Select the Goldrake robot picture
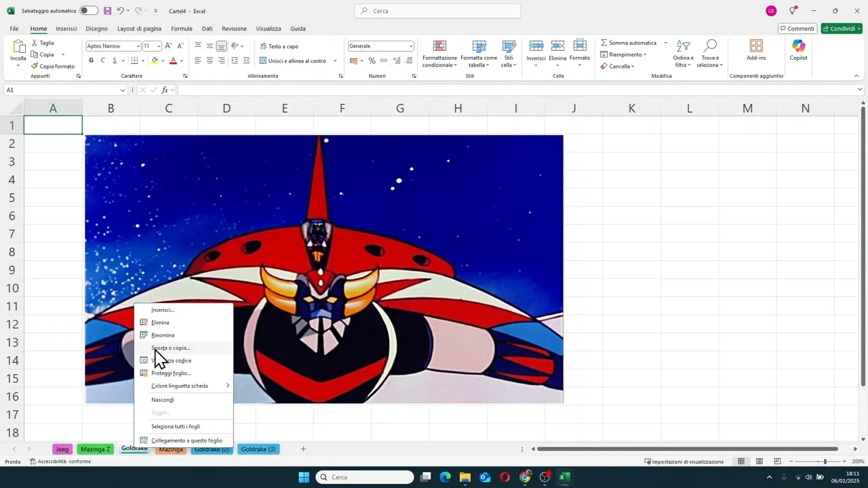Screen dimensions: 868x488 (324, 269)
